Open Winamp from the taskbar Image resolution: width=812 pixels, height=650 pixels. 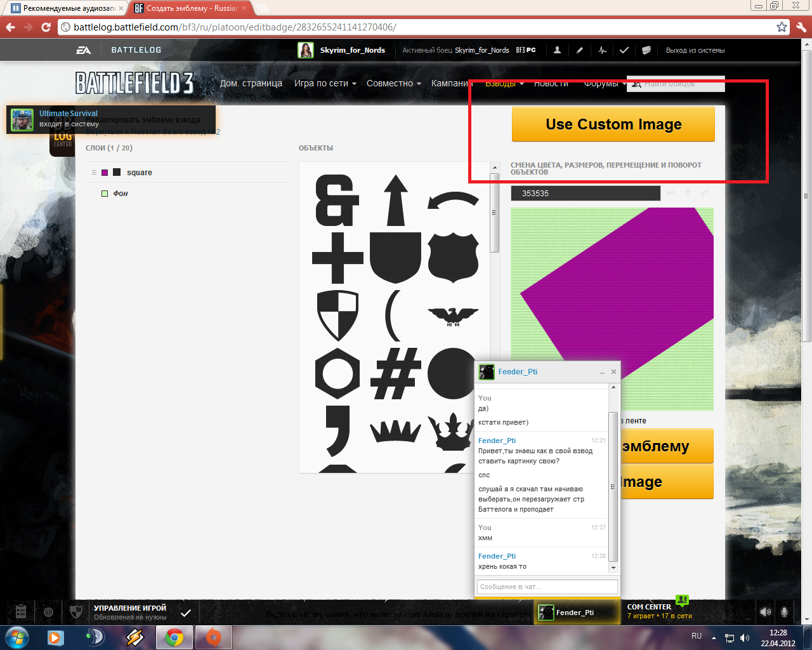(x=134, y=637)
